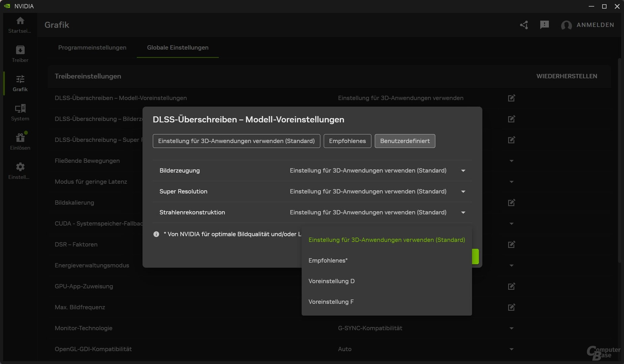
Task: Click the DSR – Faktoren label
Action: click(x=76, y=244)
